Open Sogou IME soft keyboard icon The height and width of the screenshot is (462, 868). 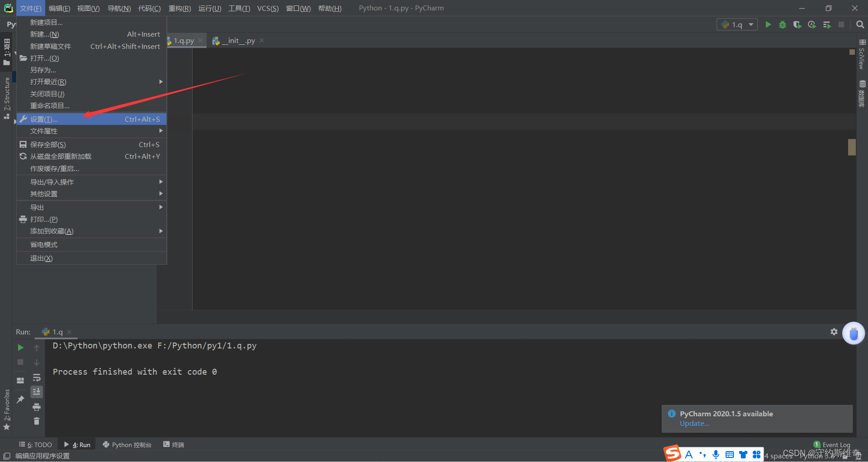point(730,454)
